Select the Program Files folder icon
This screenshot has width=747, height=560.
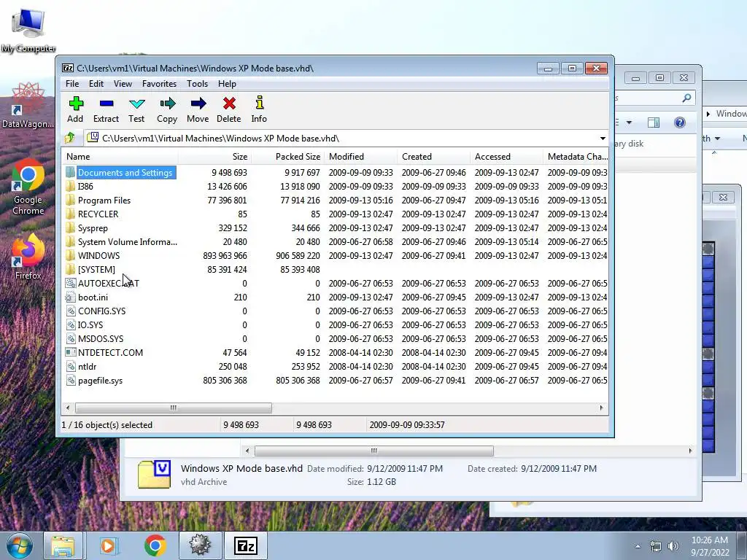tap(71, 200)
